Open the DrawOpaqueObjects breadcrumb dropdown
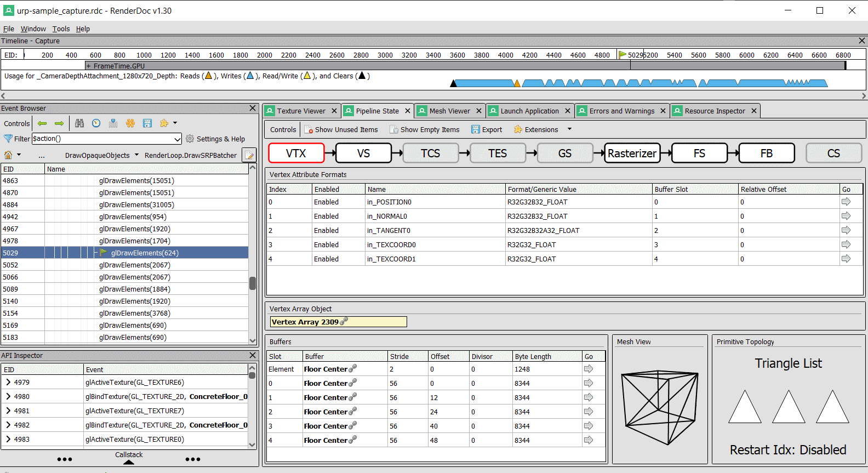Screen dimensions: 868x473 click(136, 155)
